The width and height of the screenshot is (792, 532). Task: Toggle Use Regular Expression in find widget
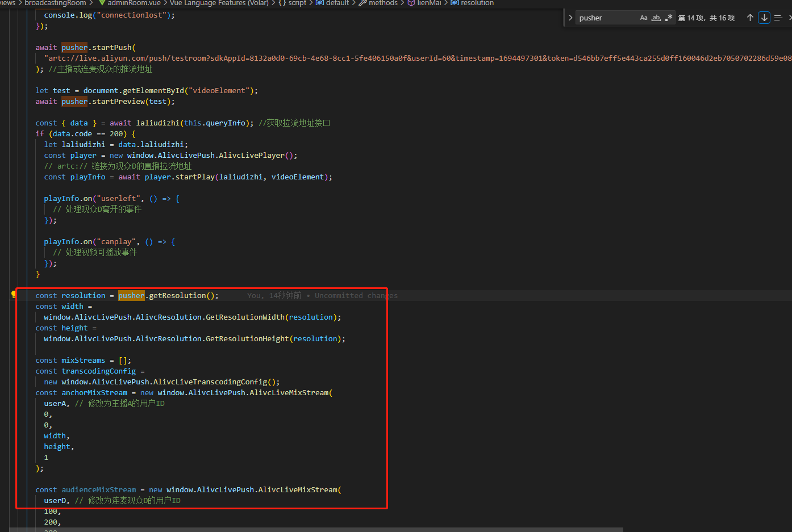pos(669,18)
